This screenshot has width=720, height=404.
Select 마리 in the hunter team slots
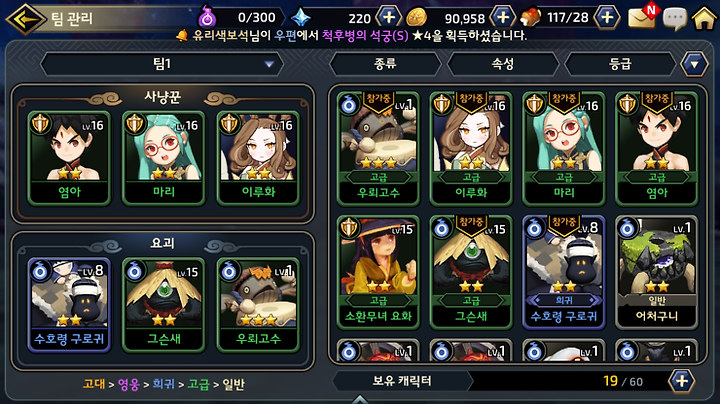click(x=164, y=157)
